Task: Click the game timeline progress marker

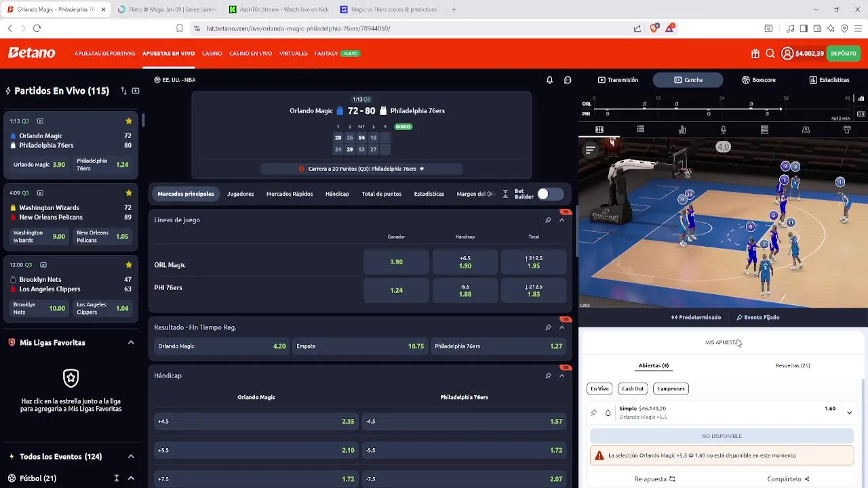Action: [x=781, y=108]
